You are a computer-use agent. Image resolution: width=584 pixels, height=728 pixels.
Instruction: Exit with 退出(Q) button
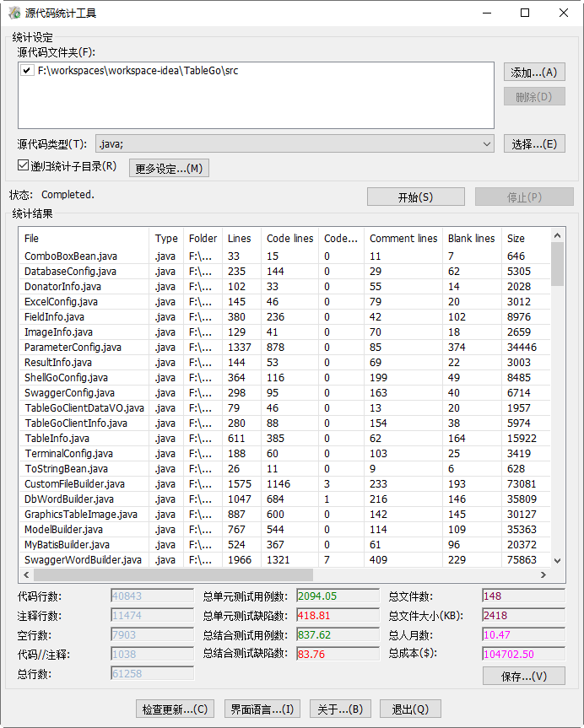click(x=410, y=709)
